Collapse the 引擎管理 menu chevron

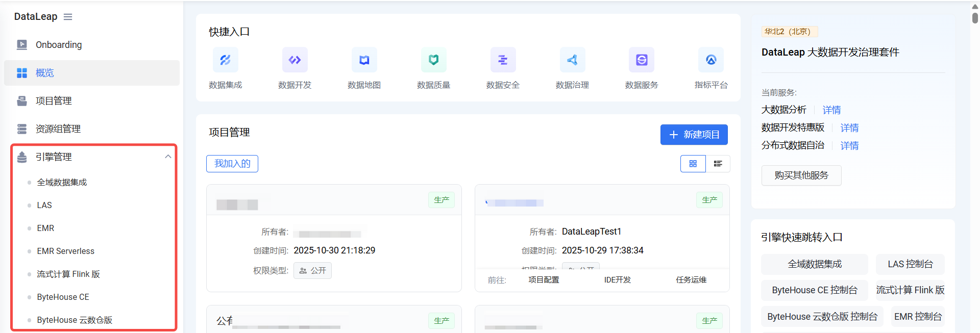click(168, 157)
